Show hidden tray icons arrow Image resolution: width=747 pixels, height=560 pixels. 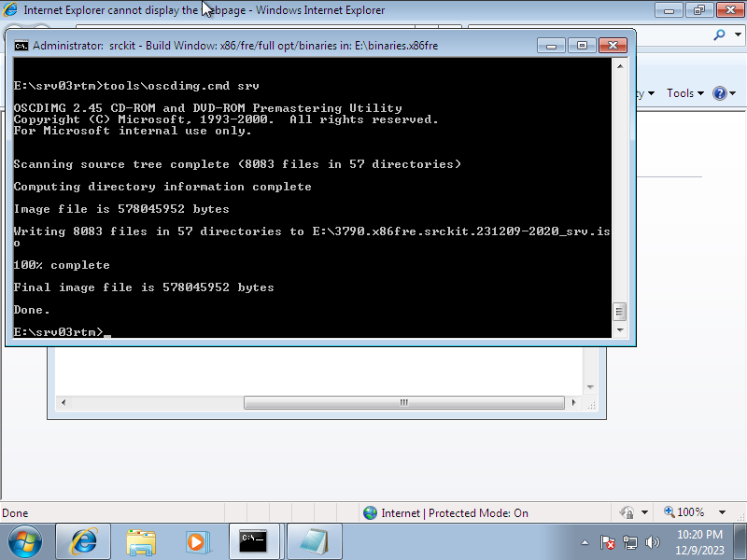point(585,542)
